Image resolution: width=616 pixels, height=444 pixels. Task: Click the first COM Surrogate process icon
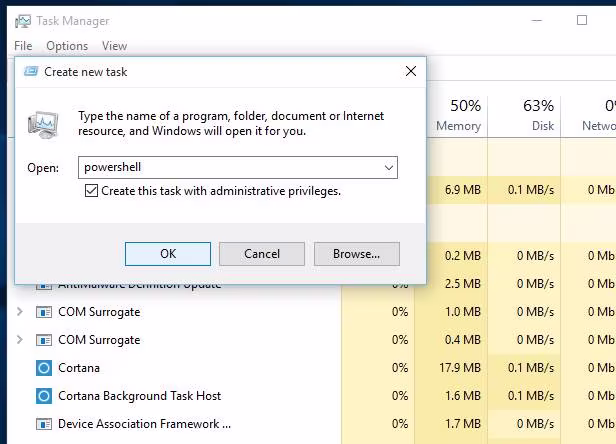44,312
